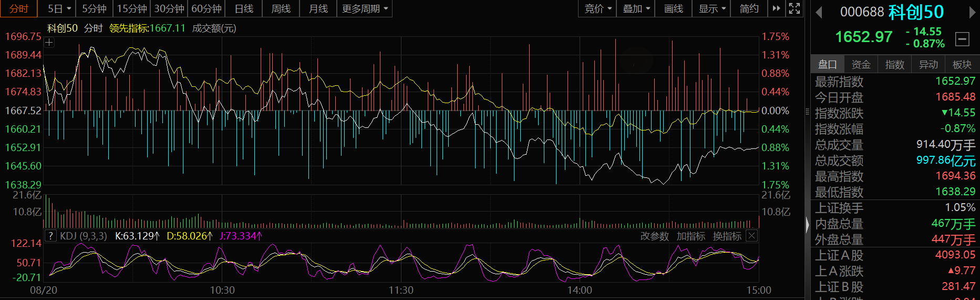This screenshot has height=300, width=980.
Task: Click 加指标 to add an indicator
Action: (x=690, y=236)
